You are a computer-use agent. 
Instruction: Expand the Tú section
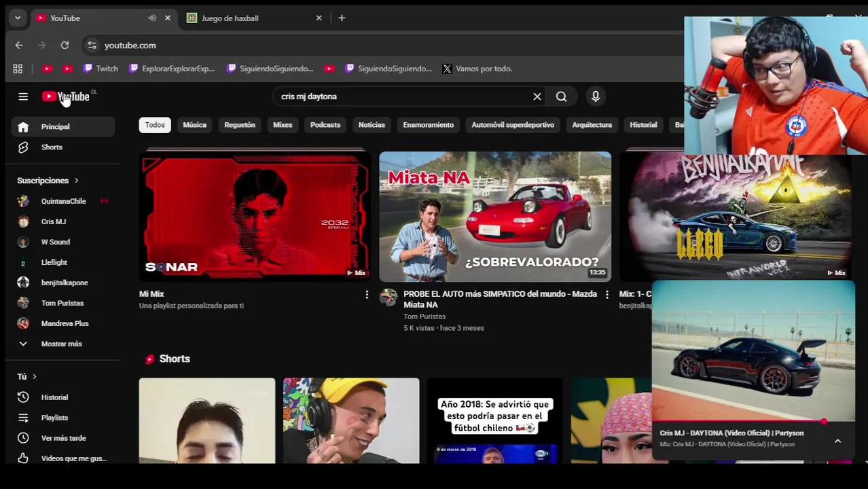27,376
